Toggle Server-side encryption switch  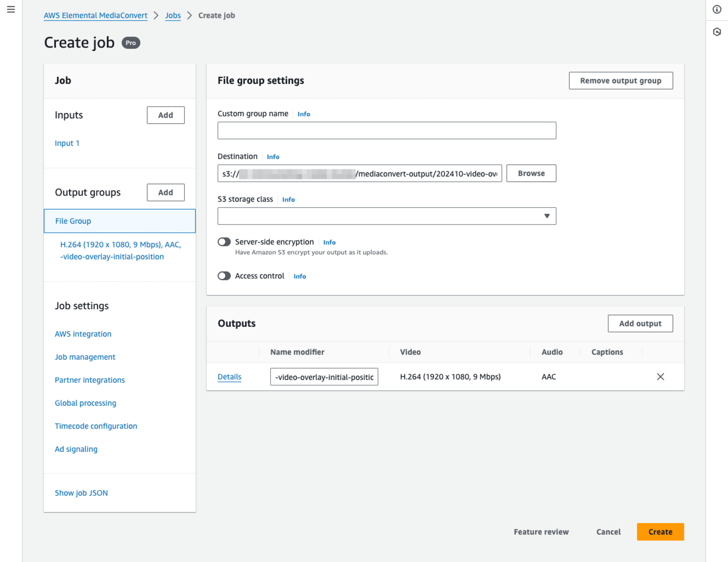[224, 242]
